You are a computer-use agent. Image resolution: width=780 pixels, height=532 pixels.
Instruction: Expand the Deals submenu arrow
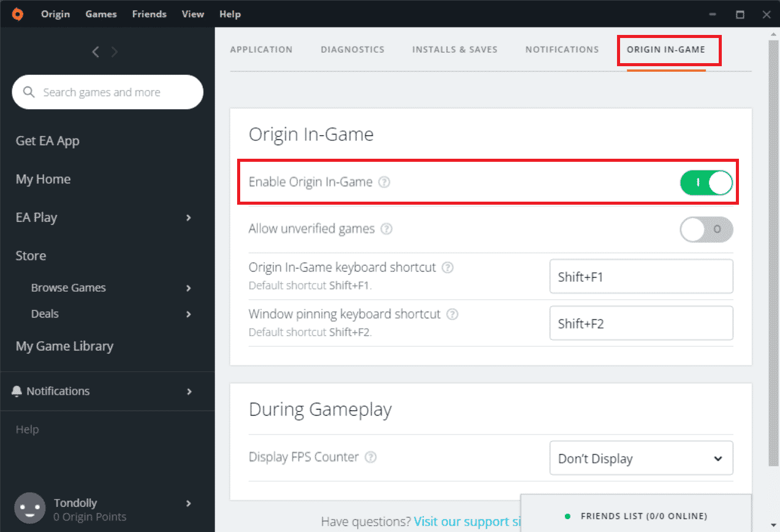[189, 314]
